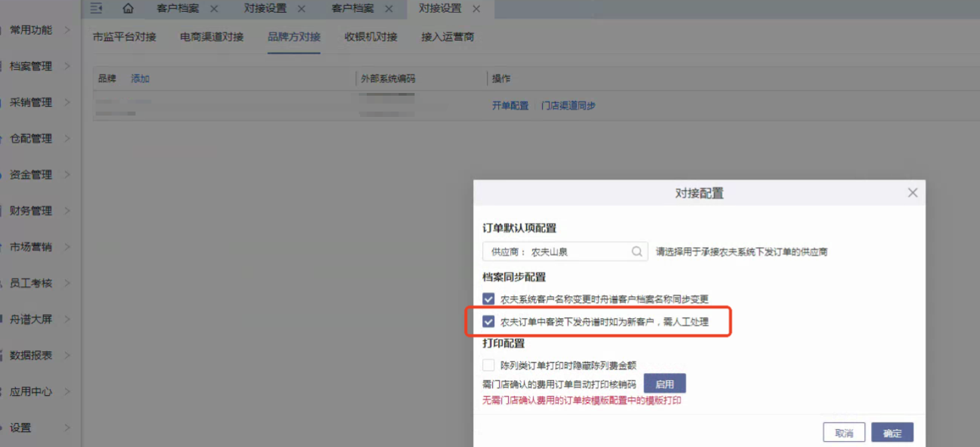Close the second 客户档案 tab

coord(389,9)
